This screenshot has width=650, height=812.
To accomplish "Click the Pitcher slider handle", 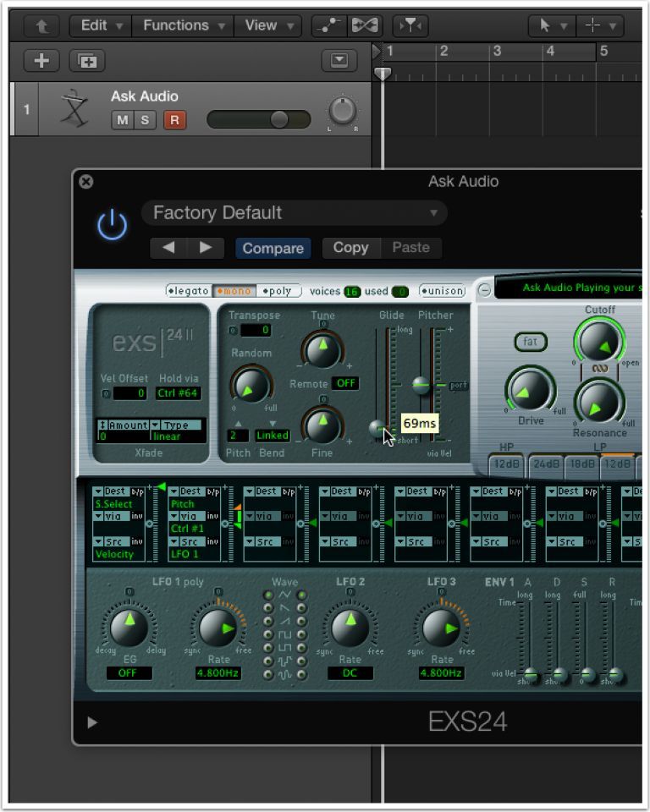I will click(421, 385).
